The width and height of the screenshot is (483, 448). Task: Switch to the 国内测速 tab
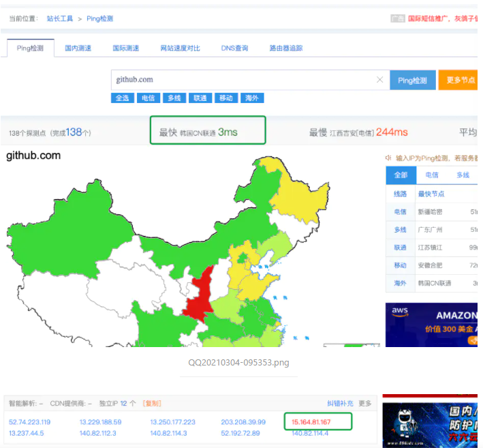pos(78,48)
